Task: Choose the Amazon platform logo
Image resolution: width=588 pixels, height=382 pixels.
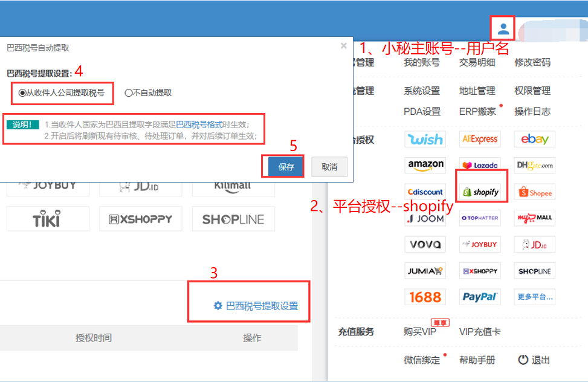Action: click(x=425, y=166)
